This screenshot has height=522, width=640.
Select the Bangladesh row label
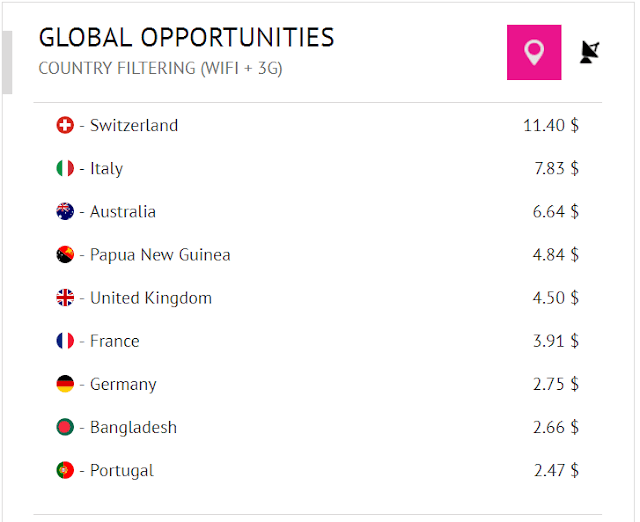(133, 427)
